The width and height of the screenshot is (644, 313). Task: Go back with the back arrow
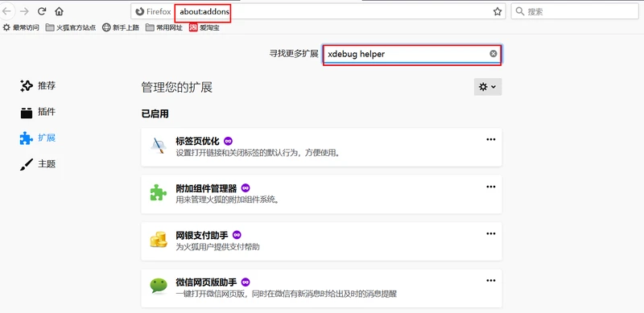point(6,11)
